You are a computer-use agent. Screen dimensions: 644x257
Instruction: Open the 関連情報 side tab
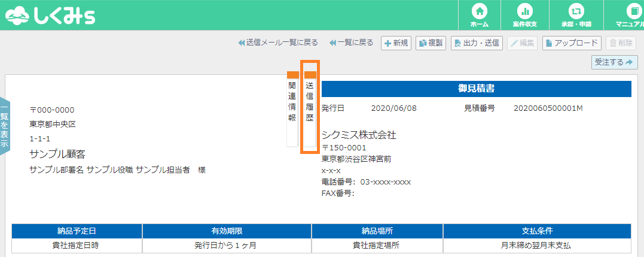coord(292,109)
